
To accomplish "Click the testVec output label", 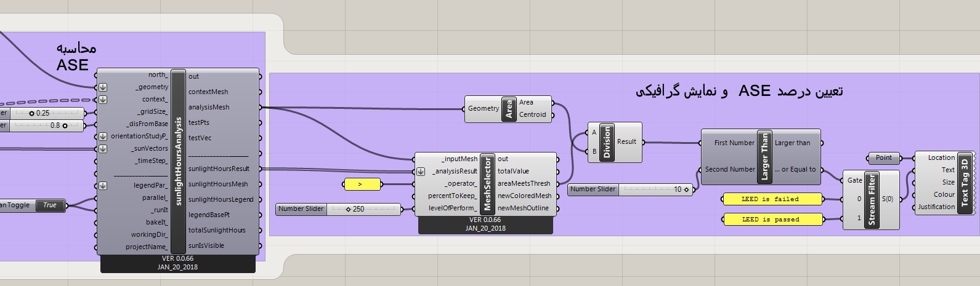I will [x=200, y=138].
